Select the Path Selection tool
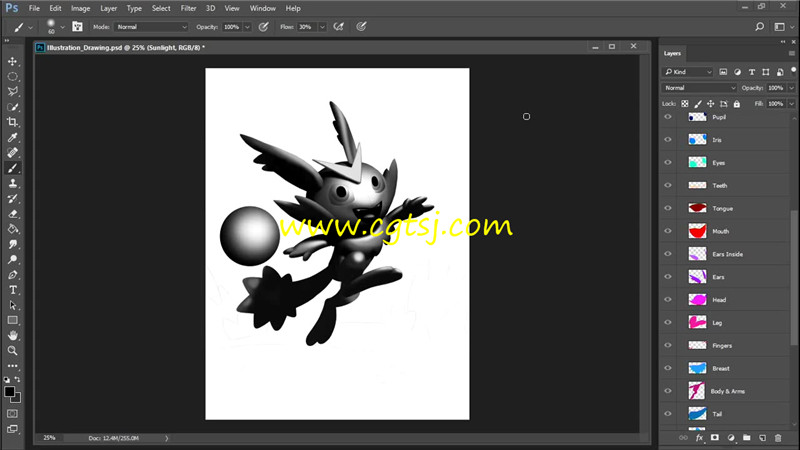Viewport: 800px width, 450px height. click(12, 305)
